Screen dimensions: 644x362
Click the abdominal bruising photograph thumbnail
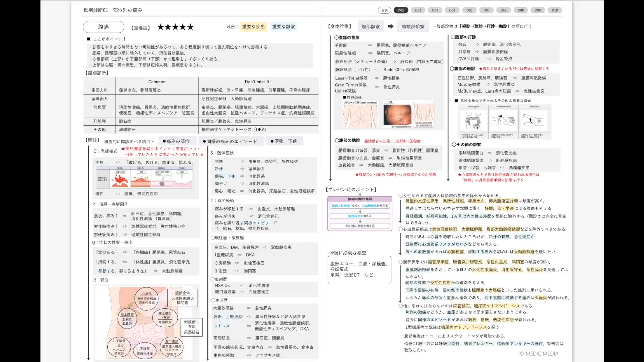pyautogui.click(x=397, y=115)
